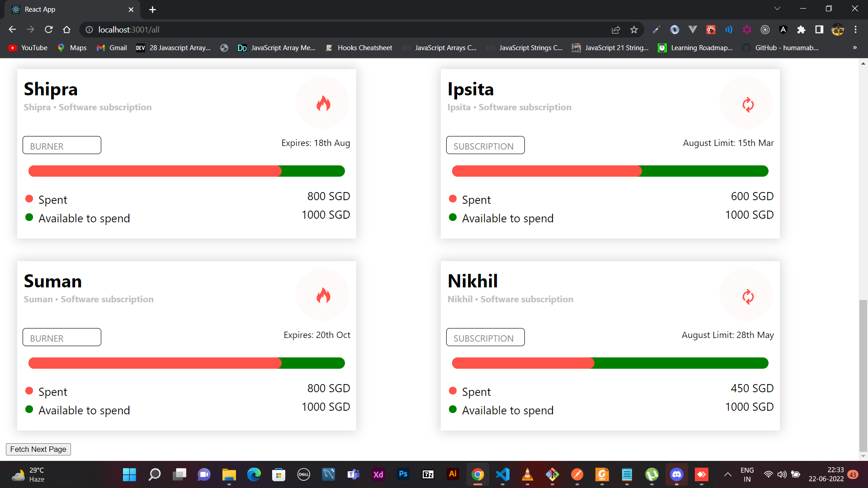
Task: Click the Fetch Next Page button
Action: [38, 449]
